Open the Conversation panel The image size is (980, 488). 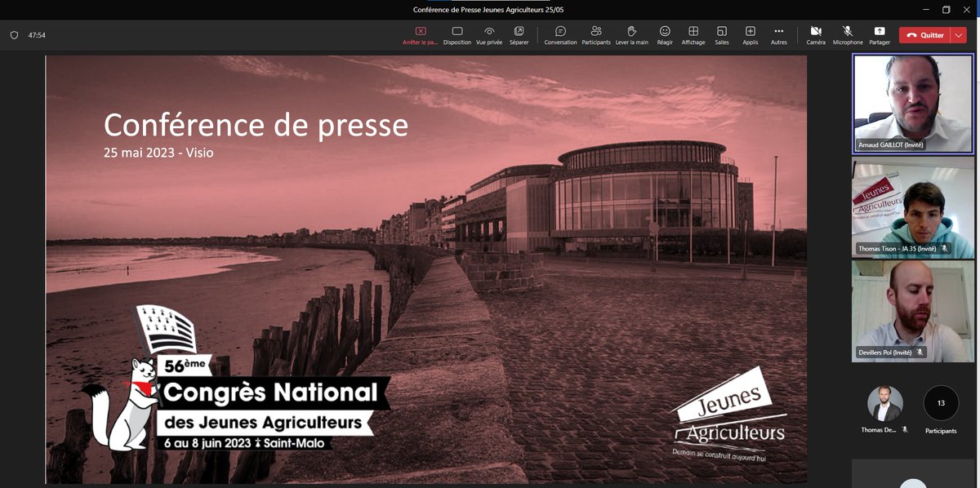tap(560, 34)
